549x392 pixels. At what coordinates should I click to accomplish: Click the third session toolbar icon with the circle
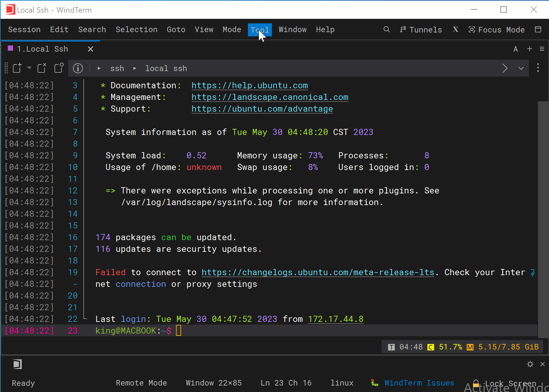[x=59, y=68]
